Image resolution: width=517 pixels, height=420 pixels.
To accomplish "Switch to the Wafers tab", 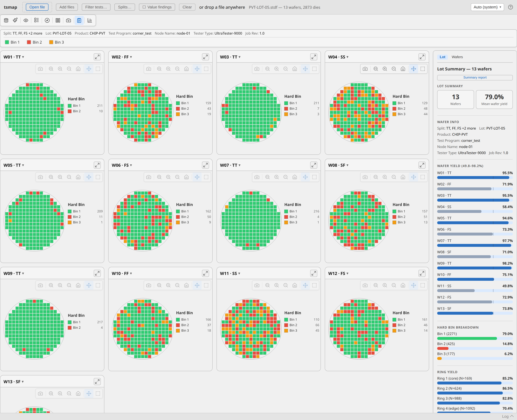I will [x=457, y=57].
